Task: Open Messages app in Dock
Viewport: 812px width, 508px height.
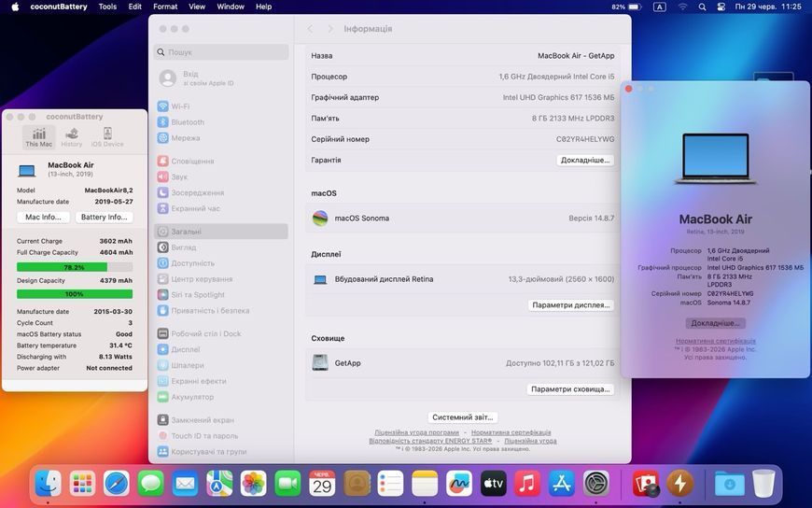Action: 150,484
